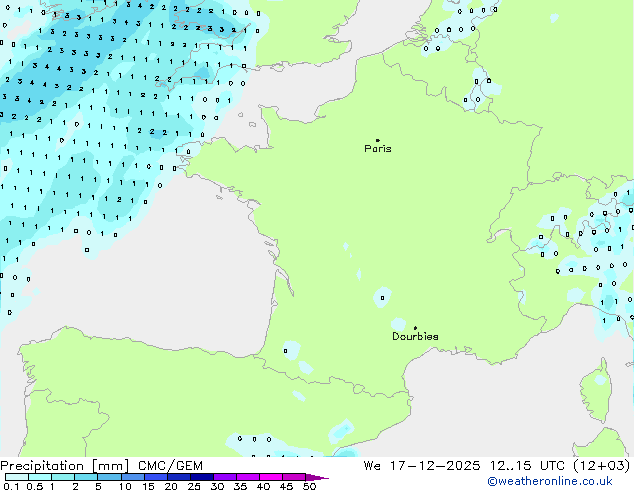Viewport: 634px width, 490px height.
Task: Click the '12..15 UTC (12+03)' time text
Action: (560, 466)
